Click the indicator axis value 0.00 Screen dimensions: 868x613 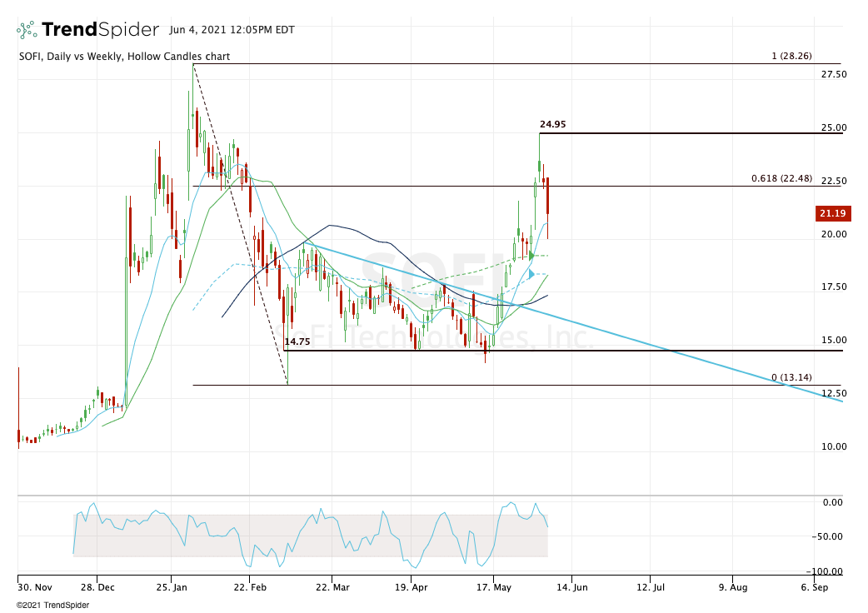click(832, 502)
